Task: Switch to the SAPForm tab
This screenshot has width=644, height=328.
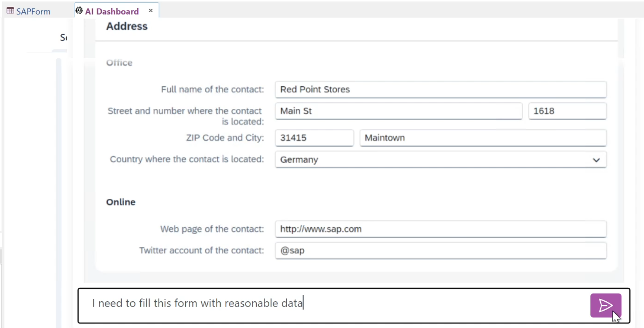Action: pyautogui.click(x=33, y=11)
